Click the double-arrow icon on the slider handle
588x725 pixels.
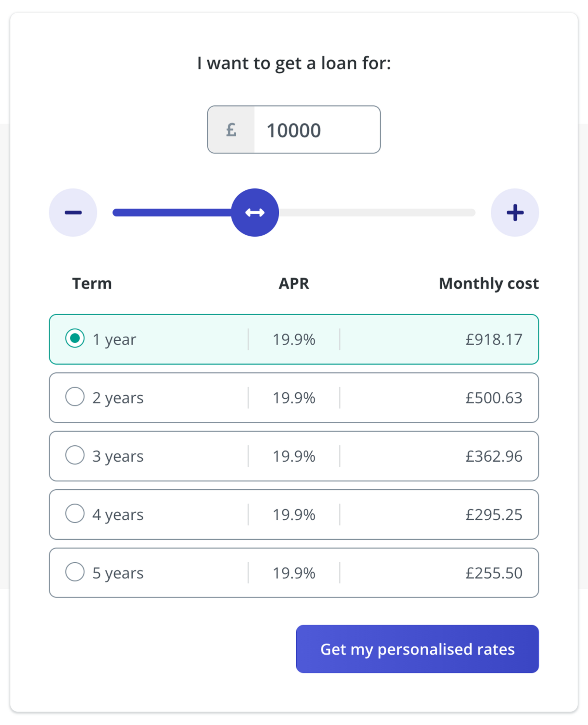click(x=255, y=213)
